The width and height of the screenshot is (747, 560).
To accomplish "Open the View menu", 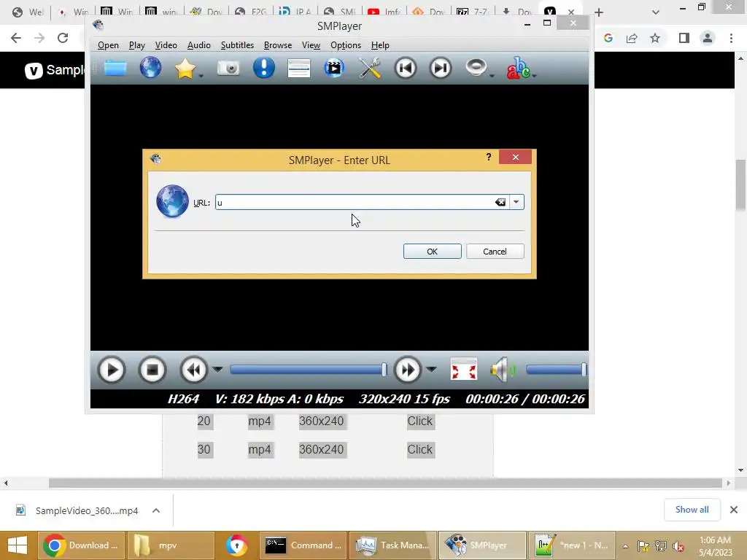I will [311, 45].
